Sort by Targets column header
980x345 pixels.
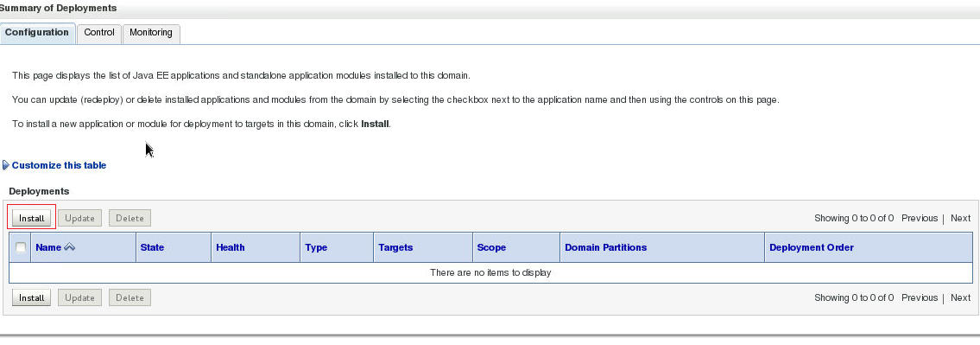tap(395, 247)
